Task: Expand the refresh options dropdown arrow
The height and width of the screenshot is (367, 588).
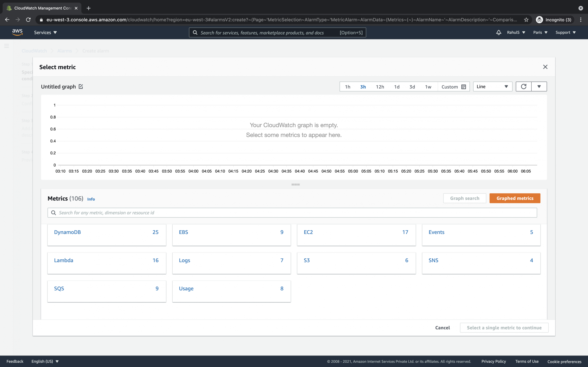Action: (x=539, y=86)
